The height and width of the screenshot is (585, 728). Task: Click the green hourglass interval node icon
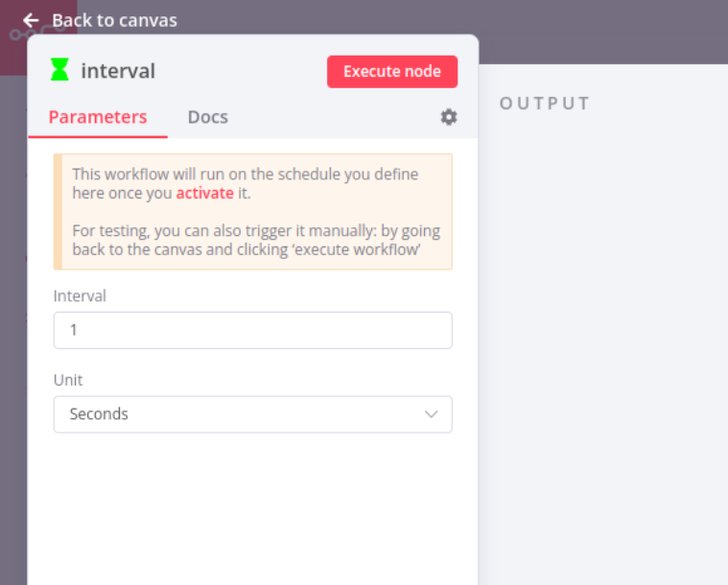[x=60, y=70]
